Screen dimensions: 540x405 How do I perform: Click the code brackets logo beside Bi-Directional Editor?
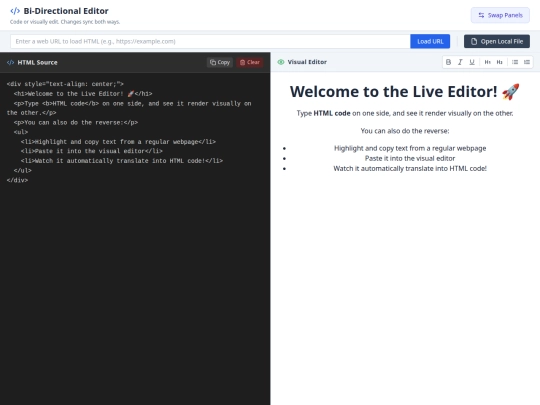15,11
